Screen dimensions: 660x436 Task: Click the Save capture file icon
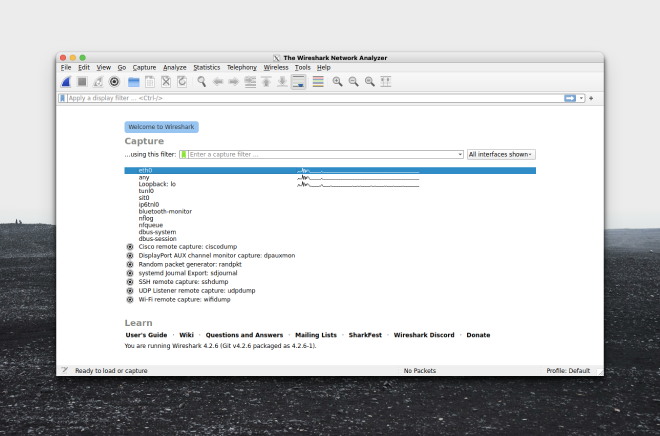[150, 82]
